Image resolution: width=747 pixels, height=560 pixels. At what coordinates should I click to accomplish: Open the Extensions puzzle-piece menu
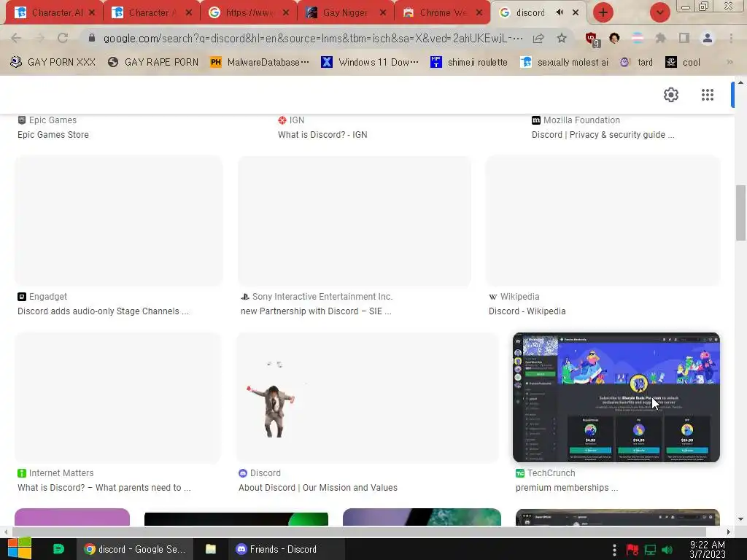[x=660, y=38]
